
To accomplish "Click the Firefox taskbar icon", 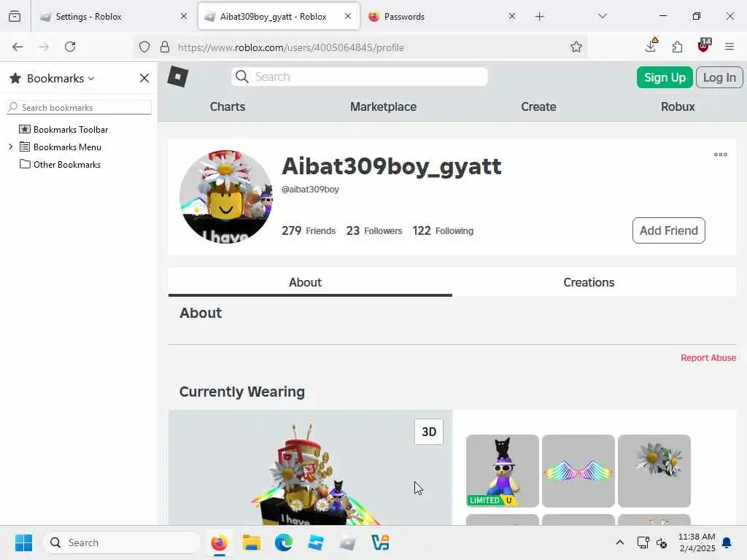I will tap(219, 542).
